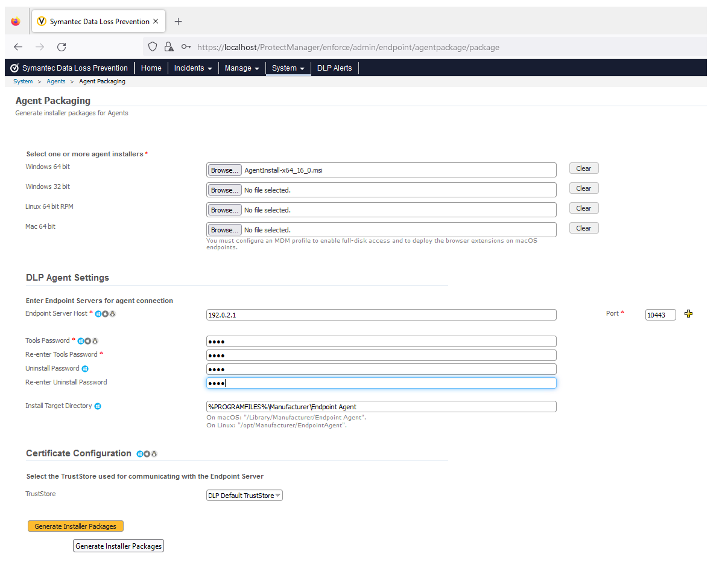This screenshot has height=571, width=728.
Task: Click the Re-enter Tools Password field
Action: coord(381,356)
